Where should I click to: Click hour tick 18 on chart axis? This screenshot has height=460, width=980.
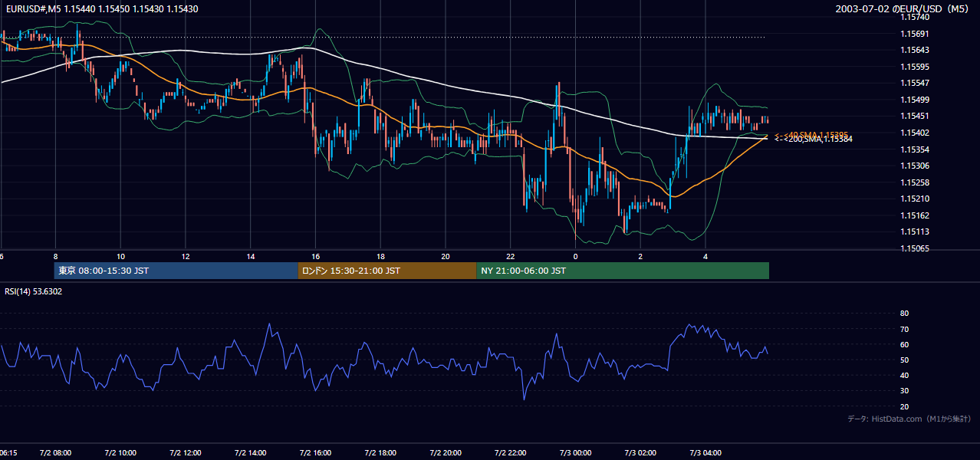coord(380,257)
